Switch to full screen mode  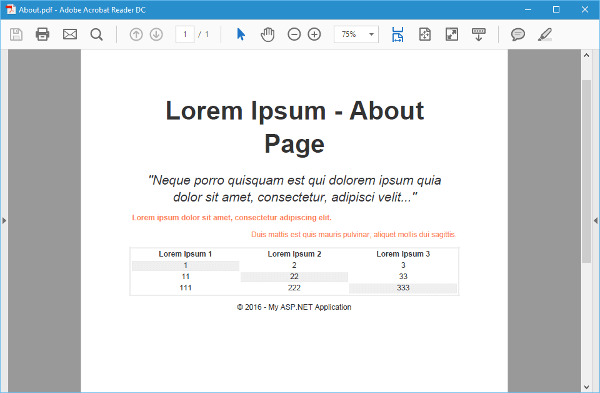452,34
